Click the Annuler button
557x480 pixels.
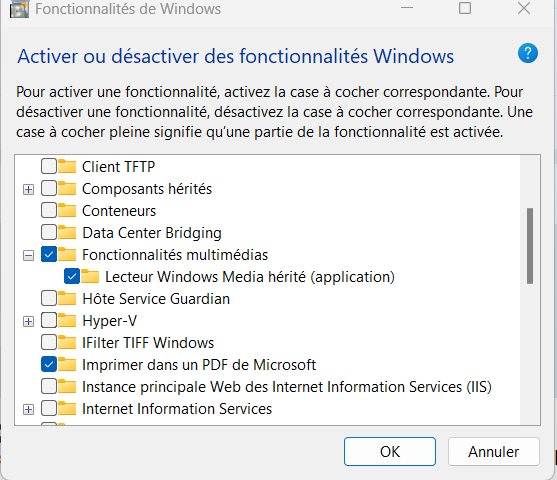click(494, 452)
